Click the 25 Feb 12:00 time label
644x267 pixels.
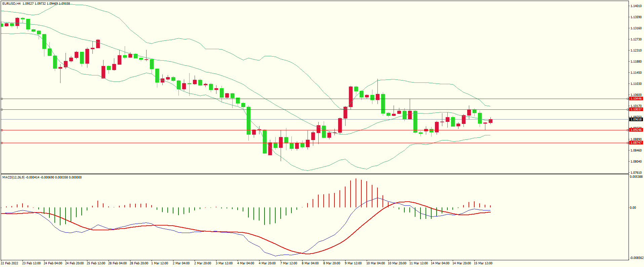click(96, 263)
